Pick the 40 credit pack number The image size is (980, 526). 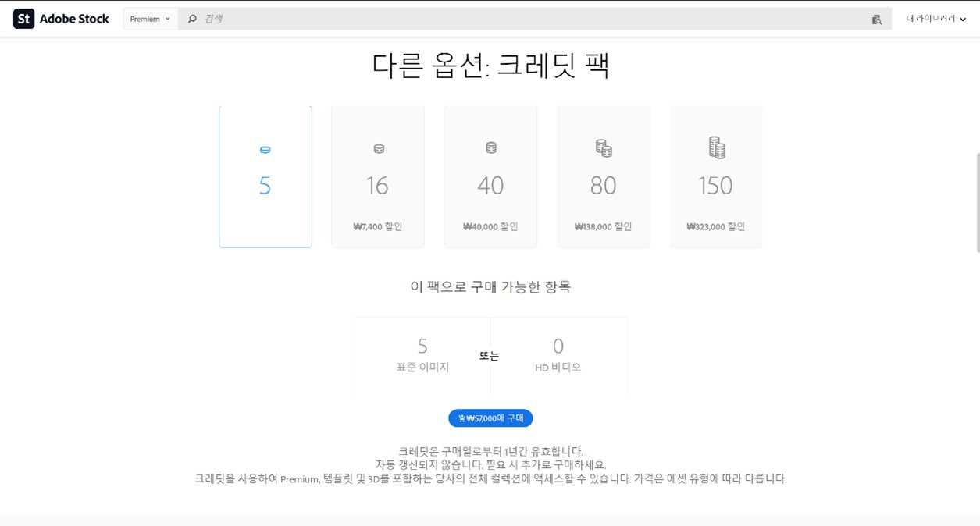pos(490,186)
